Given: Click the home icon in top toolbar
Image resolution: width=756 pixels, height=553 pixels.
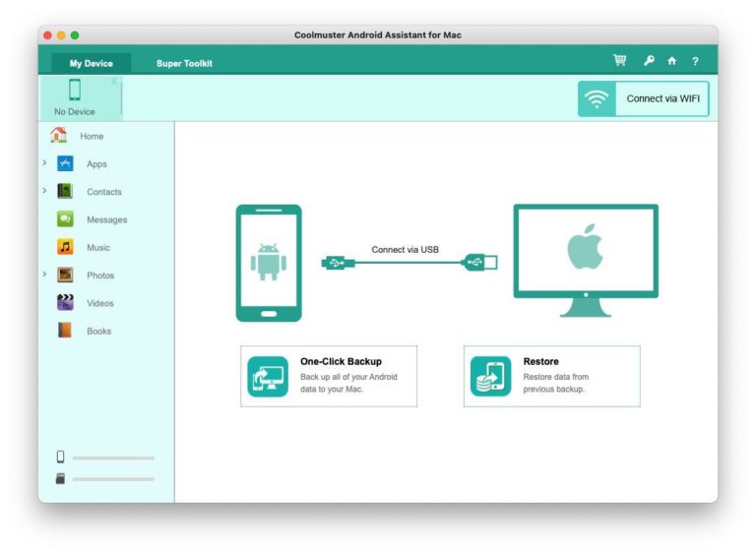Looking at the screenshot, I should pyautogui.click(x=672, y=61).
